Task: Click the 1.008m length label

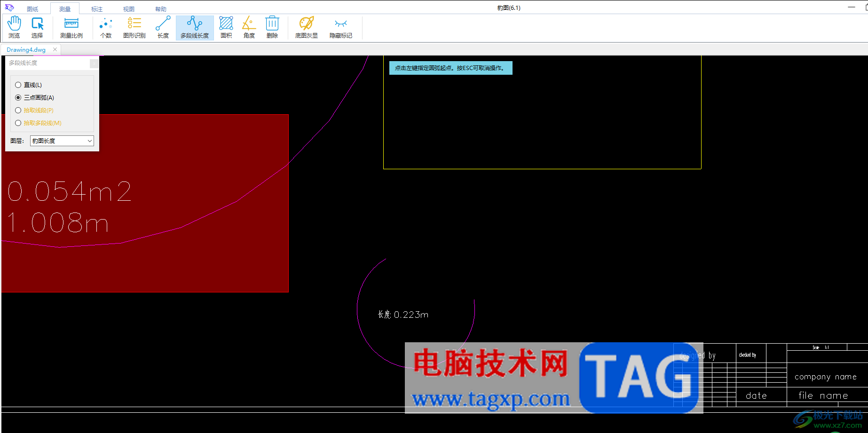Action: click(58, 223)
